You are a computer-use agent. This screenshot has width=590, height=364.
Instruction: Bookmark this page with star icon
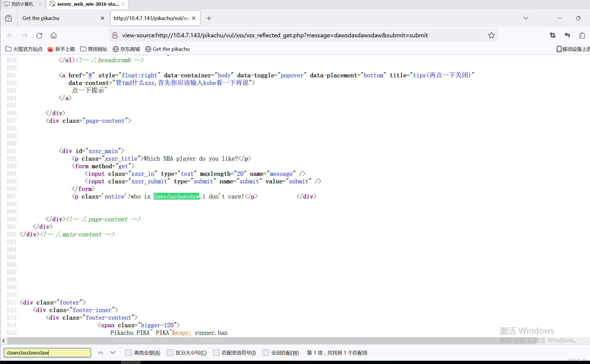point(491,35)
